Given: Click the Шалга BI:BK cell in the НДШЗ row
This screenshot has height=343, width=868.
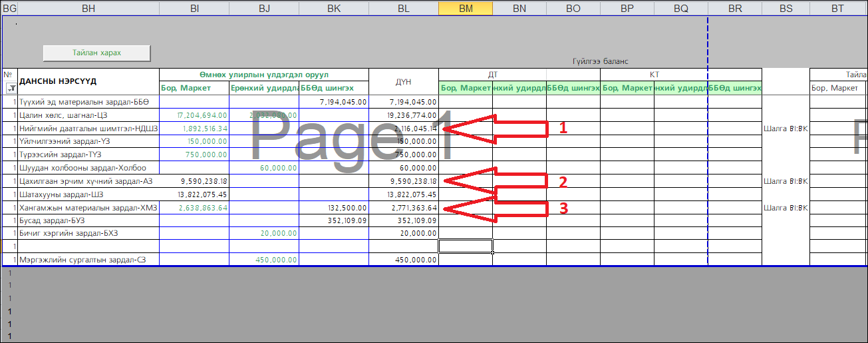Looking at the screenshot, I should (786, 129).
